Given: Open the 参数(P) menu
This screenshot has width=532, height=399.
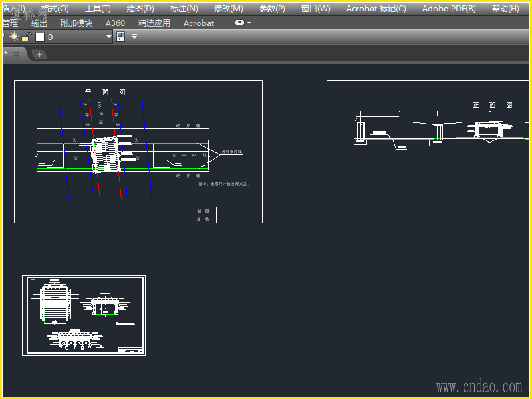Looking at the screenshot, I should click(272, 9).
